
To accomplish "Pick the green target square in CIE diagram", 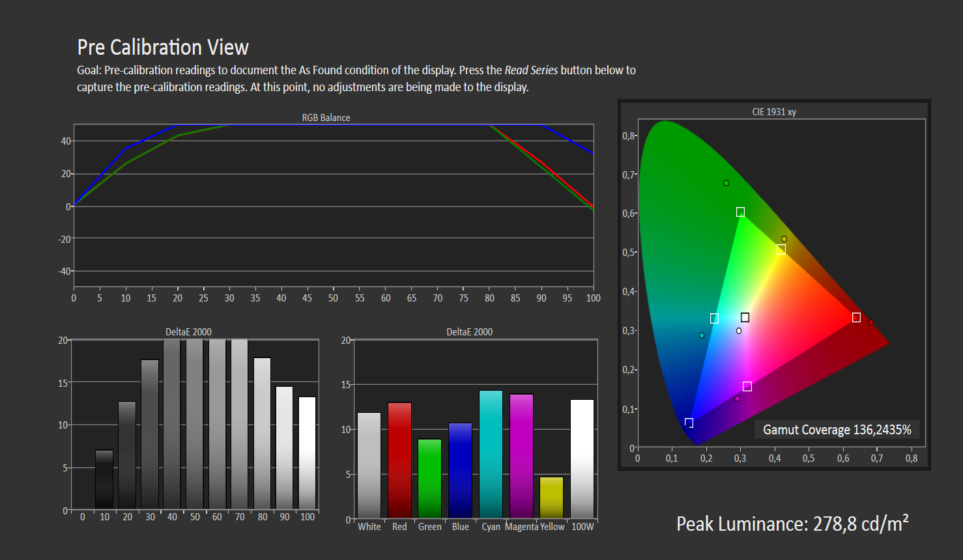I will (740, 212).
